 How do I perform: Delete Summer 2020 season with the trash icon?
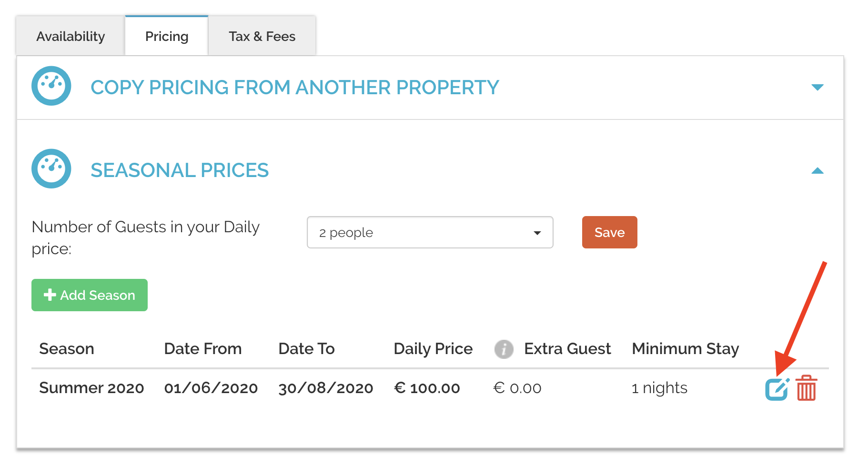pos(807,388)
